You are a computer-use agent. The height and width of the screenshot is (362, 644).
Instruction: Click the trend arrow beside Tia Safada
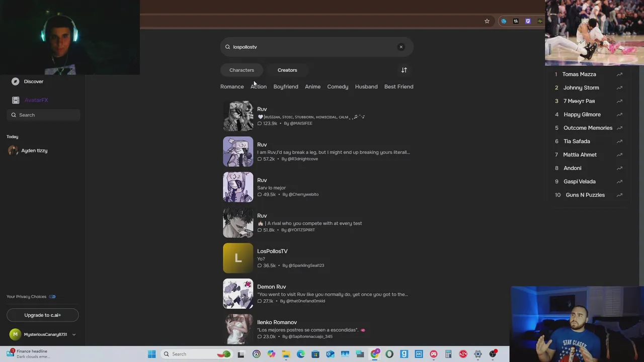point(619,141)
